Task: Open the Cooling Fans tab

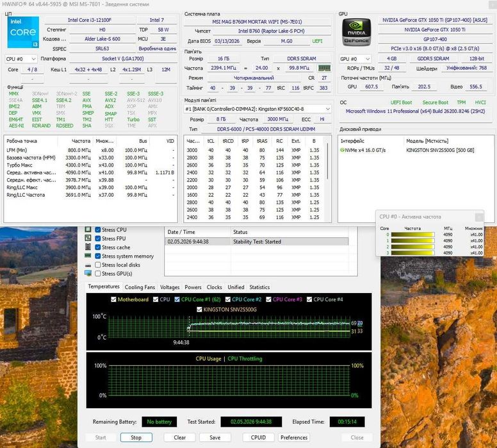Action: point(140,287)
